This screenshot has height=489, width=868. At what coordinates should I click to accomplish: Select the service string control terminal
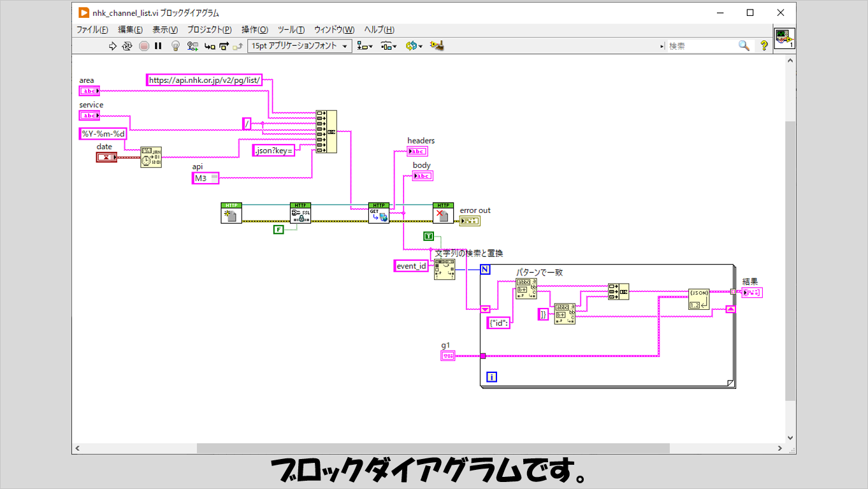tap(89, 115)
